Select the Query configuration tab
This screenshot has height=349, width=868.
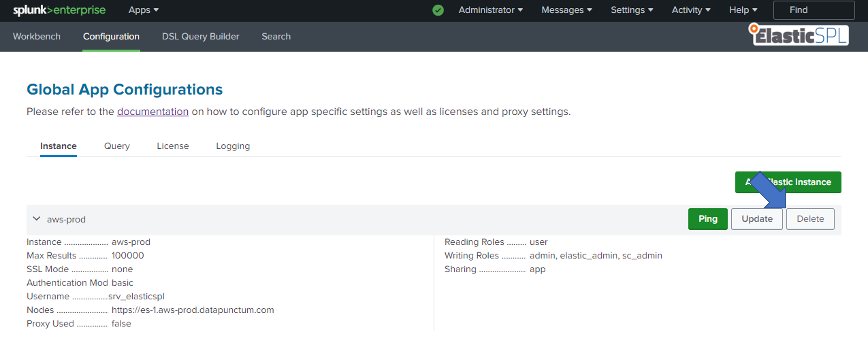[x=117, y=146]
